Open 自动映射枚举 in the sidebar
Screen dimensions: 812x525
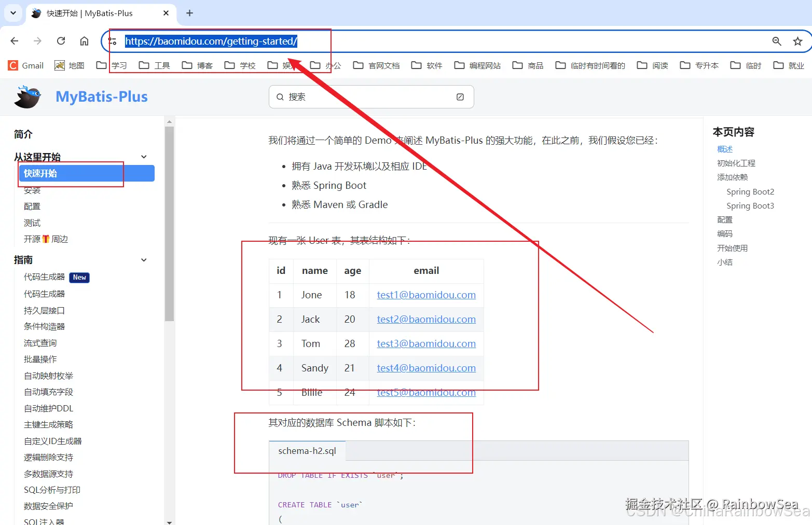point(49,376)
